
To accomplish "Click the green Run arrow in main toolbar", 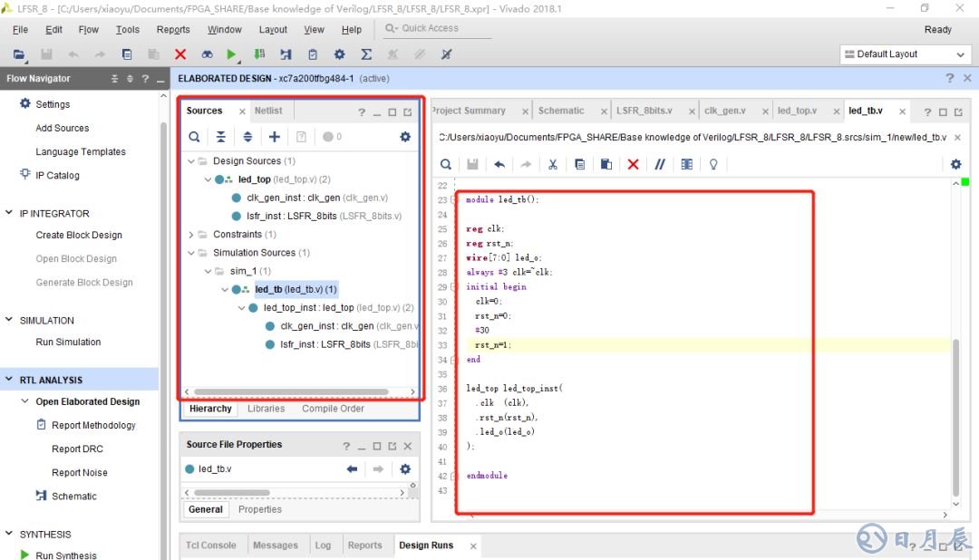I will [x=232, y=54].
